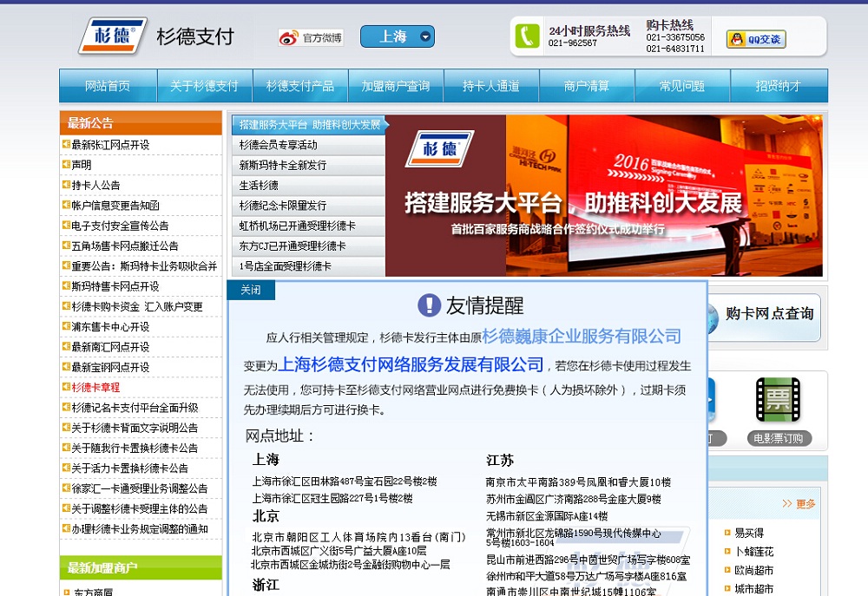Open the 官方微博 Weibo link
Screen dimensions: 868x596
pyautogui.click(x=311, y=37)
